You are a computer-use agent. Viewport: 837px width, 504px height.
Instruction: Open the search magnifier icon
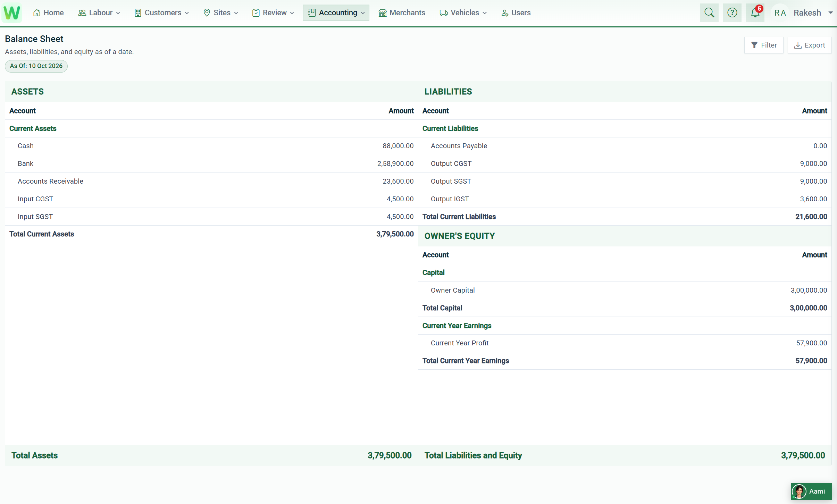pos(709,13)
